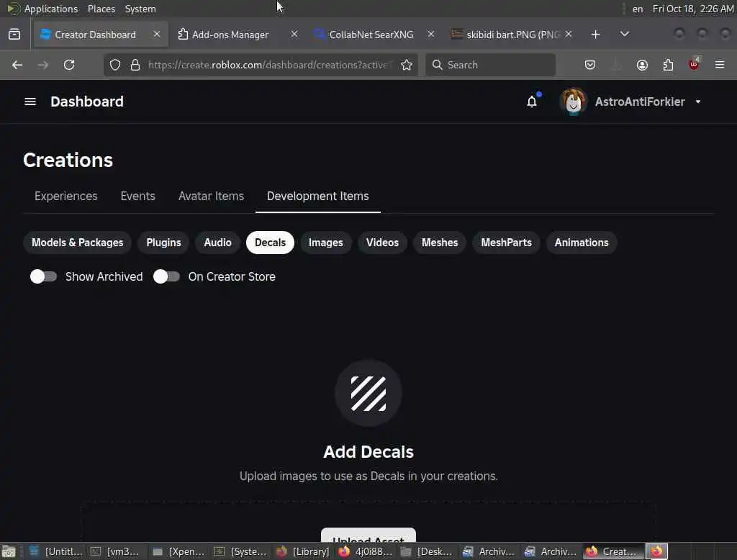Switch to the Creat... taskbar window
This screenshot has width=737, height=560.
pyautogui.click(x=613, y=551)
